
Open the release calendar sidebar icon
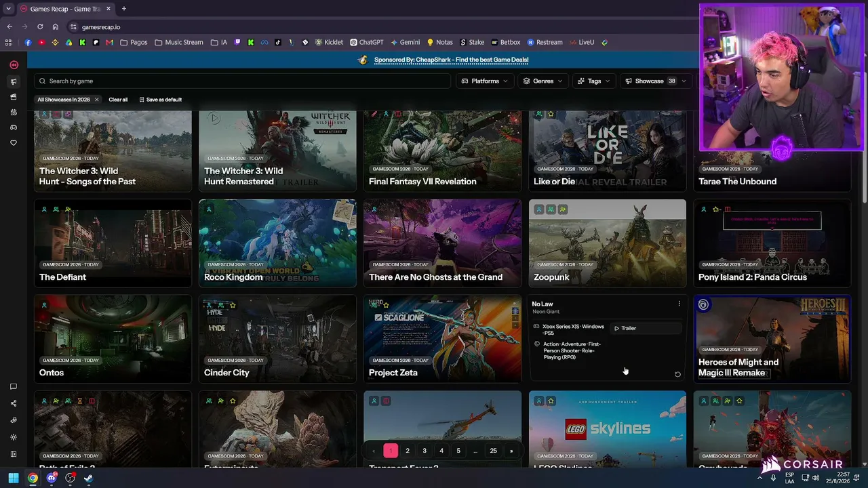(x=14, y=113)
